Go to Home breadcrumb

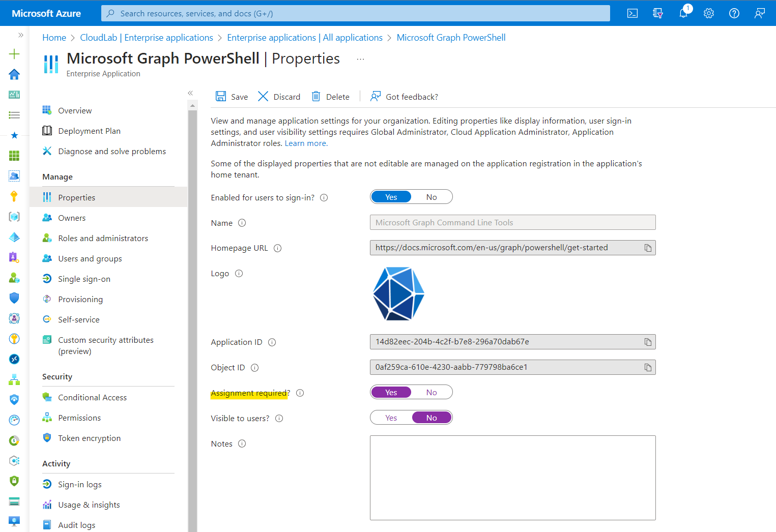(x=54, y=38)
